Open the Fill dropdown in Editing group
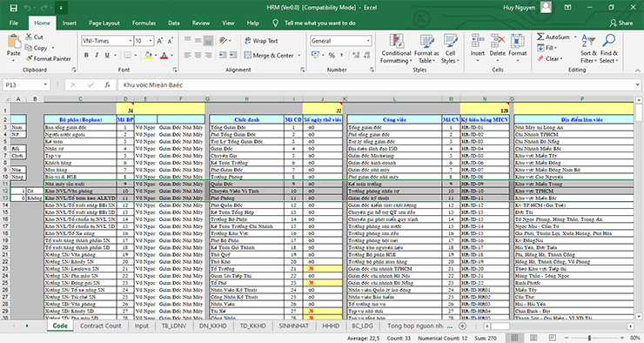This screenshot has width=644, height=343. (x=548, y=48)
